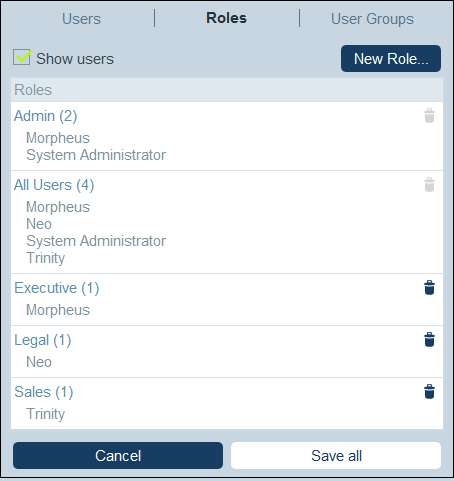Delete the Legal role via trash icon
Viewport: 454px width, 481px height.
point(429,340)
